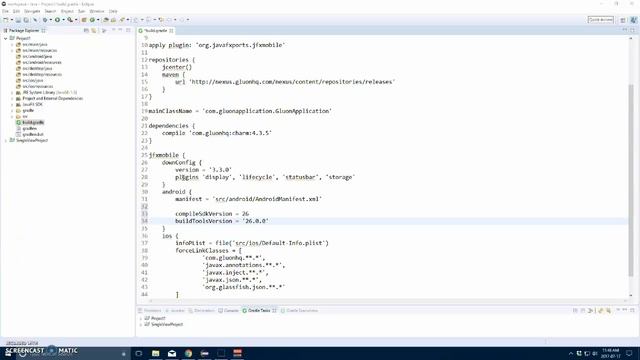Image resolution: width=640 pixels, height=360 pixels.
Task: Open the Window menu
Action: pyautogui.click(x=97, y=11)
